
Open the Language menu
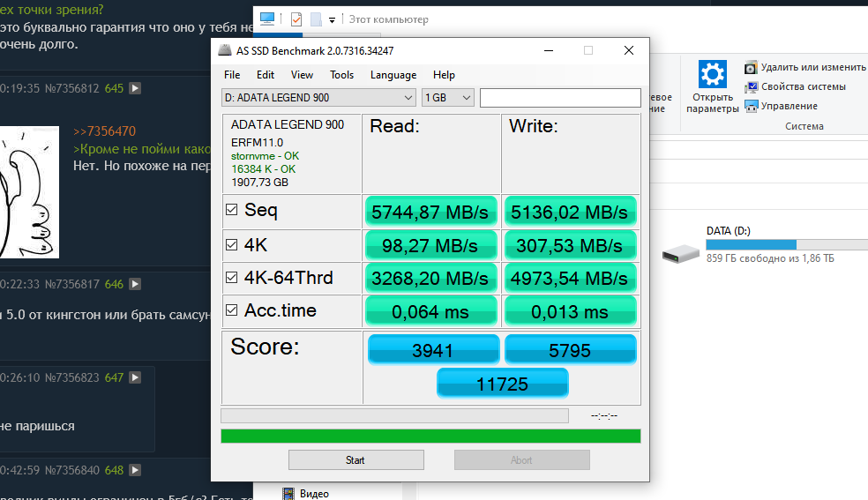pyautogui.click(x=393, y=75)
